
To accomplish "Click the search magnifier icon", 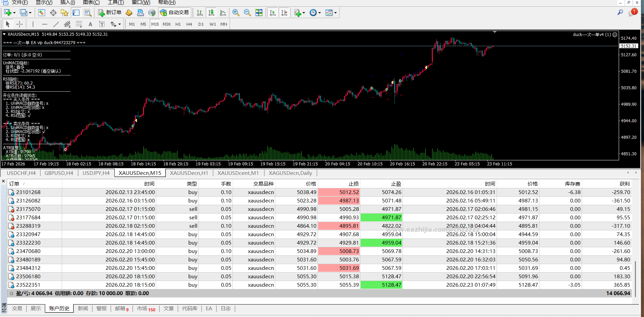I will tap(620, 12).
